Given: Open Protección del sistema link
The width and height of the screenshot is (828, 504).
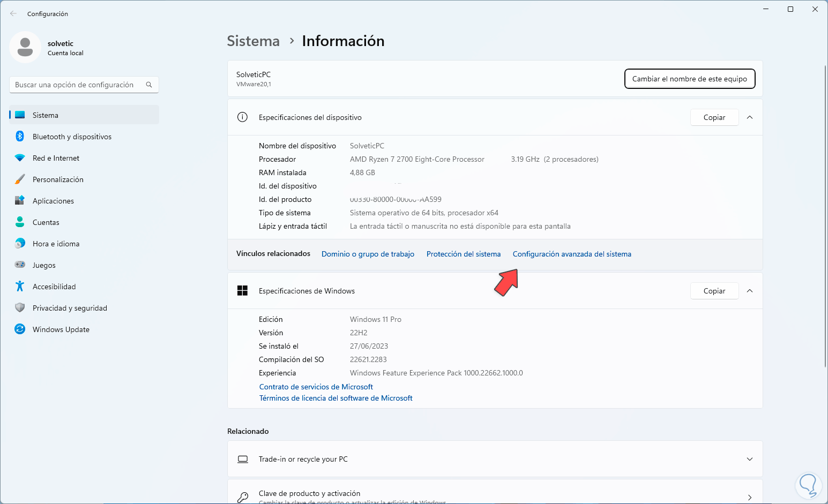Looking at the screenshot, I should 464,254.
